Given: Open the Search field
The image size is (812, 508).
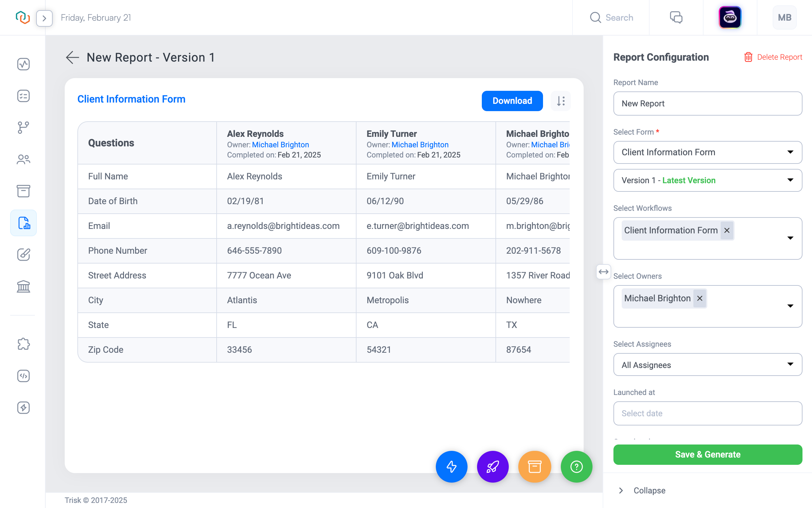Looking at the screenshot, I should point(611,17).
